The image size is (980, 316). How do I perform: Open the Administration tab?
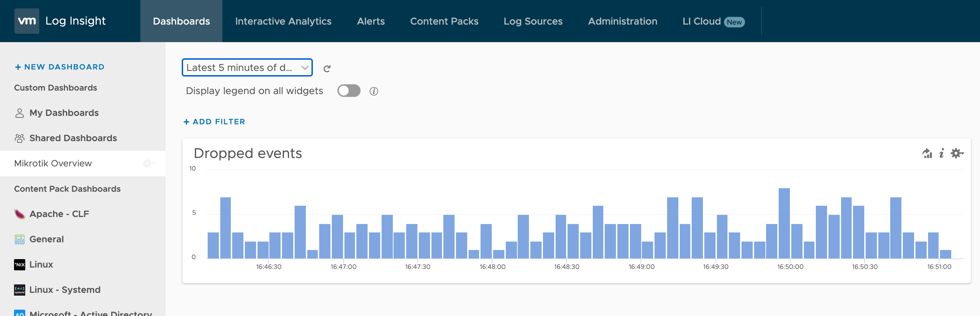pyautogui.click(x=622, y=21)
